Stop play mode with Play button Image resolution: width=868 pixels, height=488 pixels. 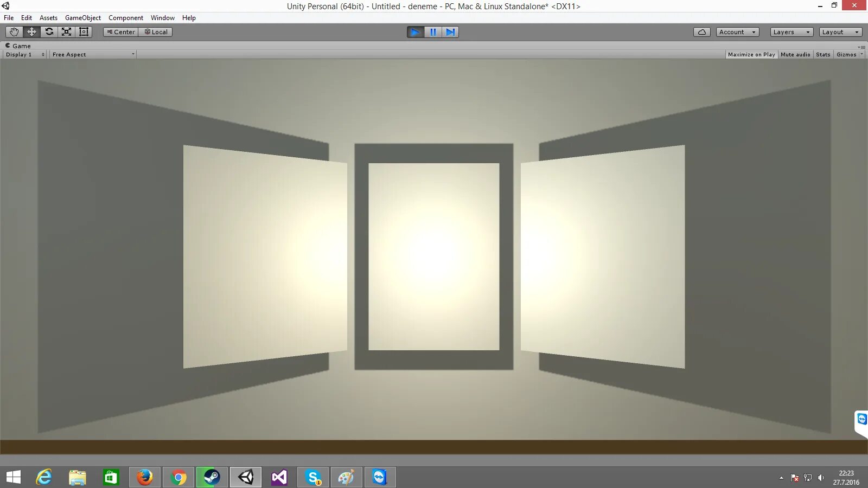tap(416, 32)
